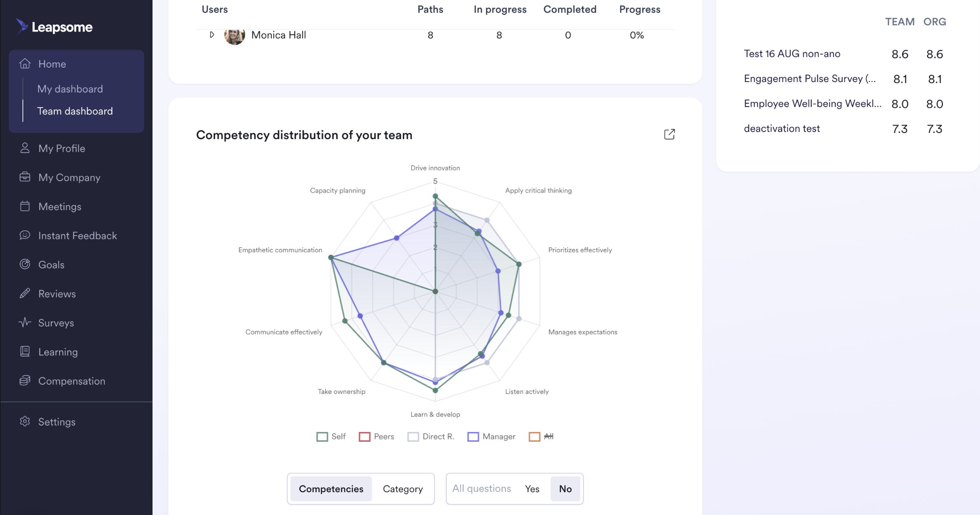Click the Instant Feedback chat icon
This screenshot has height=515, width=980.
(x=25, y=235)
